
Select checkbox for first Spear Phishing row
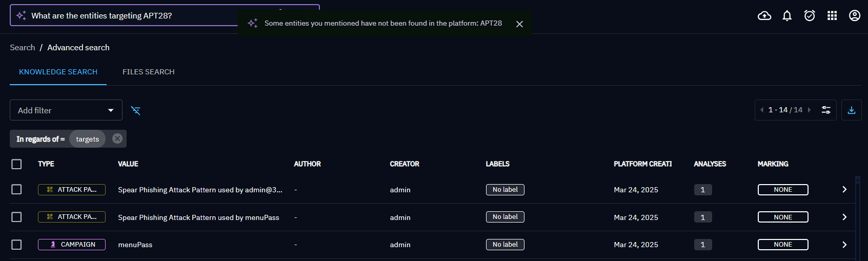16,190
